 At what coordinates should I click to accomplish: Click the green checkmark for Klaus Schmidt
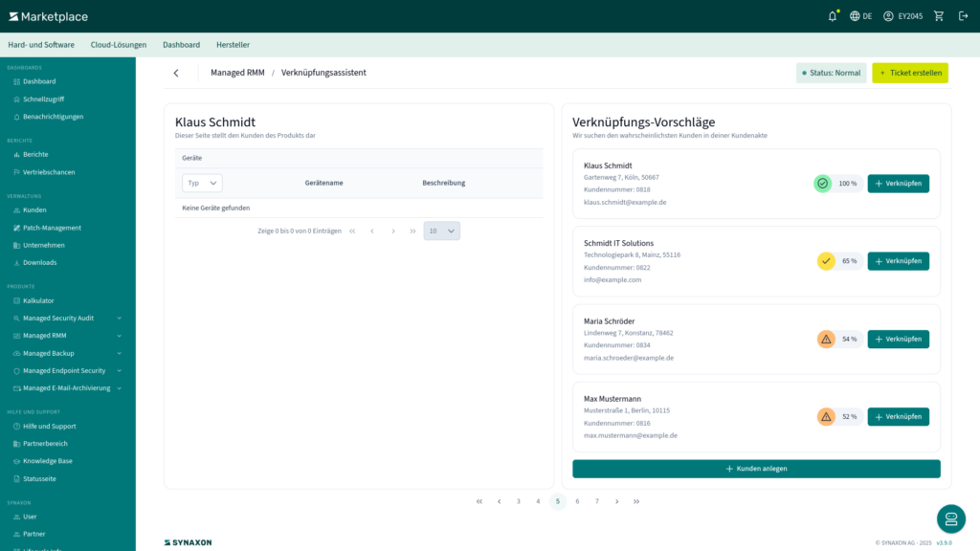(822, 183)
